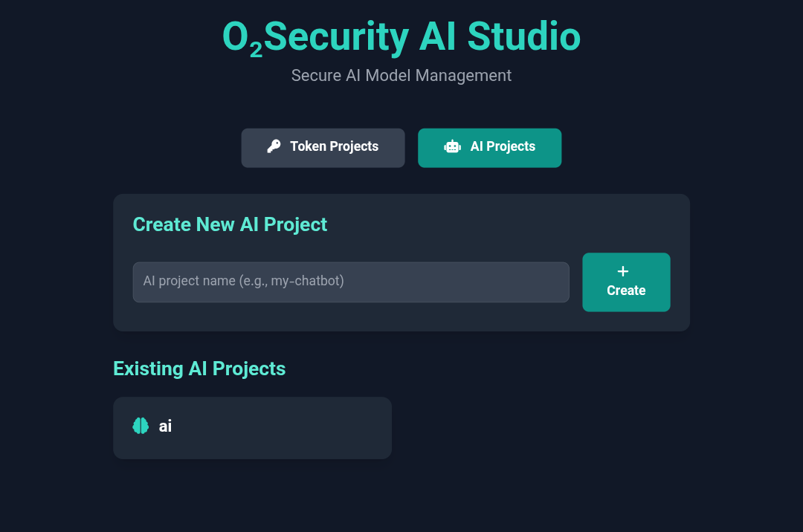Click the Create button
The width and height of the screenshot is (803, 532).
626,282
